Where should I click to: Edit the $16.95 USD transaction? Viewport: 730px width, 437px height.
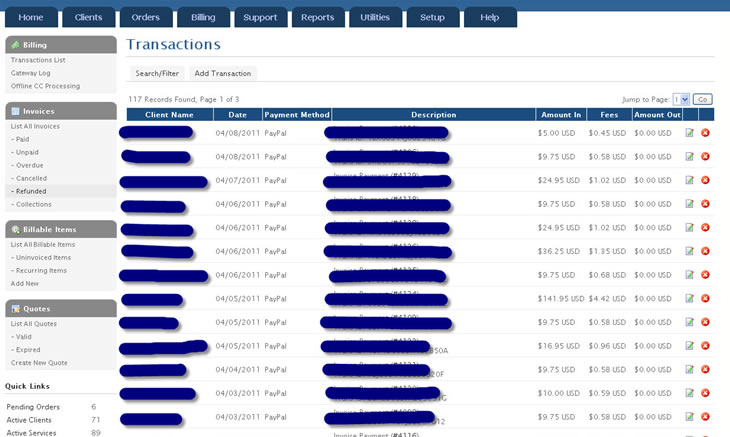pos(689,345)
